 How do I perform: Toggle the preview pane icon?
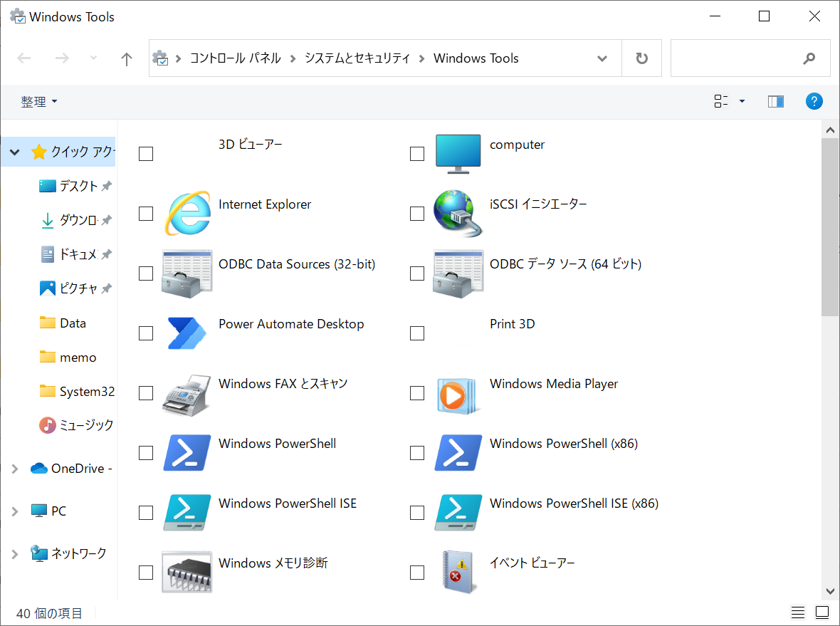pos(776,101)
